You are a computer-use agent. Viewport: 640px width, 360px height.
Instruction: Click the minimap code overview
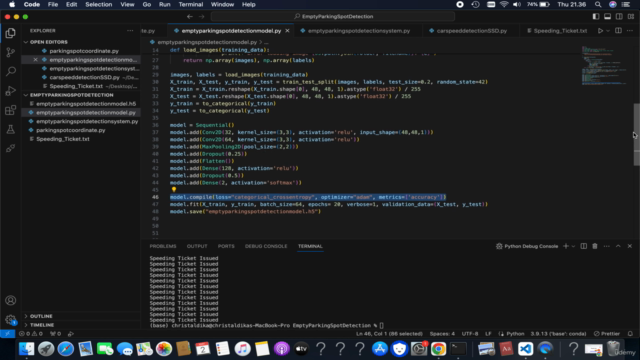pyautogui.click(x=605, y=65)
